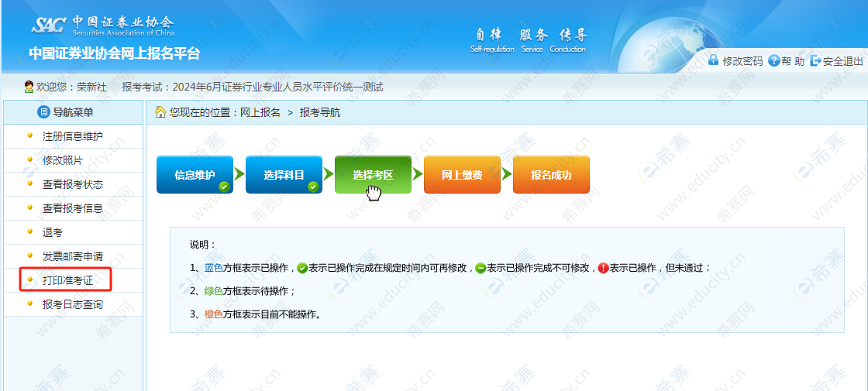Click the 中国证券业协会网上报名平台 title

115,53
